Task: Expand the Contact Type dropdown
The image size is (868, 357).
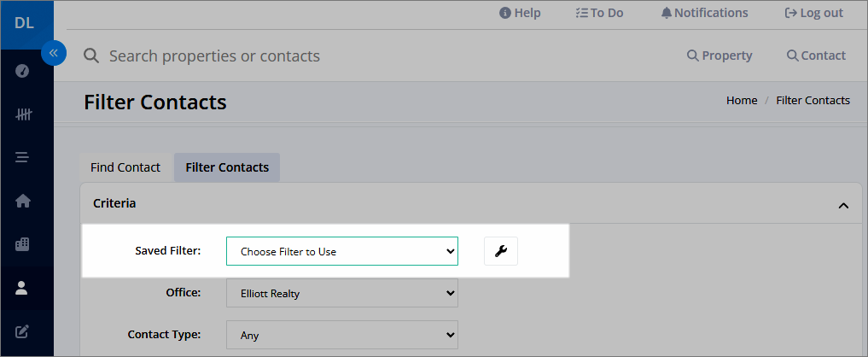Action: [x=342, y=335]
